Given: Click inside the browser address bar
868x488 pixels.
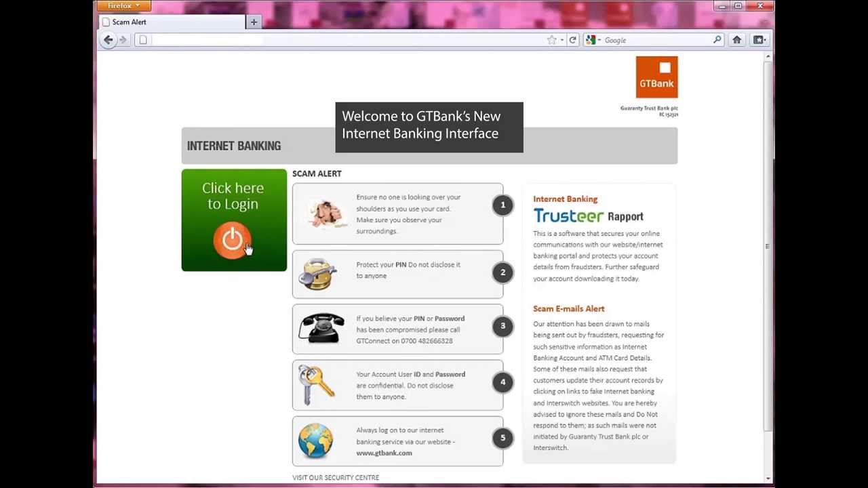Looking at the screenshot, I should coord(339,40).
